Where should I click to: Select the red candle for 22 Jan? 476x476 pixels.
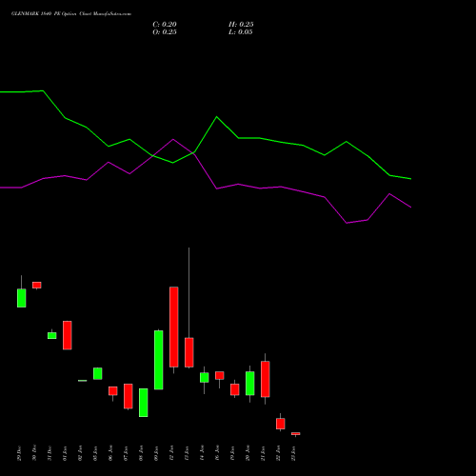(281, 424)
